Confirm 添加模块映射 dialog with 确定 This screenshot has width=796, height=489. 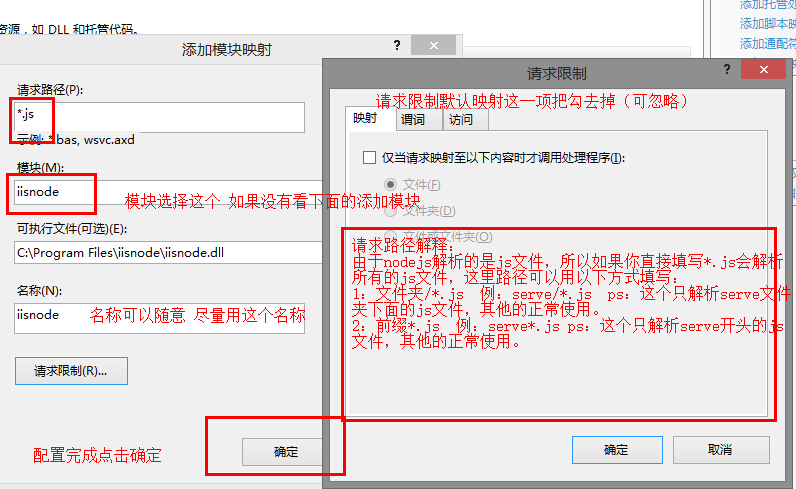coord(285,451)
